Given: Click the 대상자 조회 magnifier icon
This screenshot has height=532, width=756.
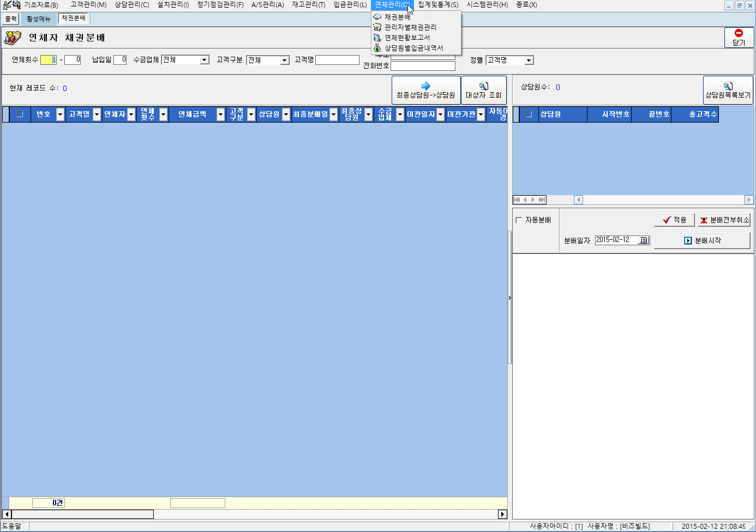Looking at the screenshot, I should pos(483,86).
